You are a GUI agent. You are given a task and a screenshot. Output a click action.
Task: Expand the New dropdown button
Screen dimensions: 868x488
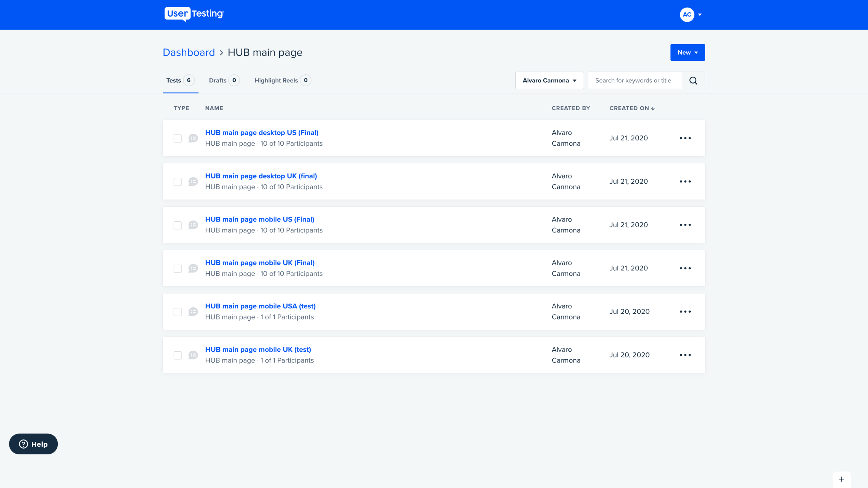pyautogui.click(x=687, y=52)
